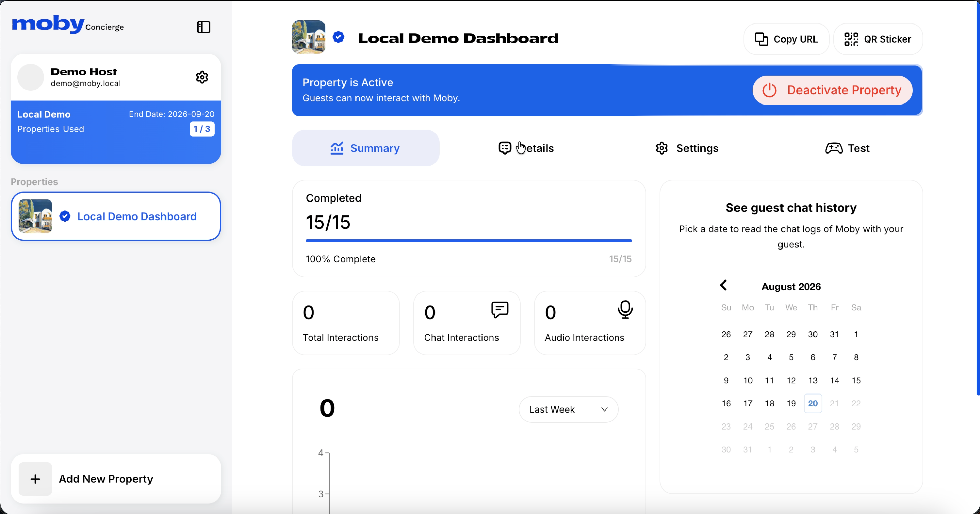980x514 pixels.
Task: Open property thumbnail image in the header
Action: click(308, 37)
